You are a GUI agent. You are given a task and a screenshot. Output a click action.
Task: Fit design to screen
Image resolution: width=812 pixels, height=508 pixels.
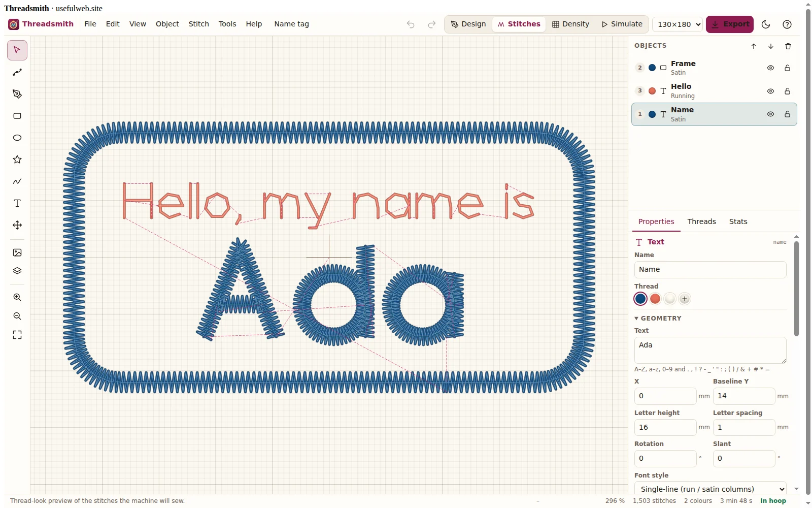[17, 335]
